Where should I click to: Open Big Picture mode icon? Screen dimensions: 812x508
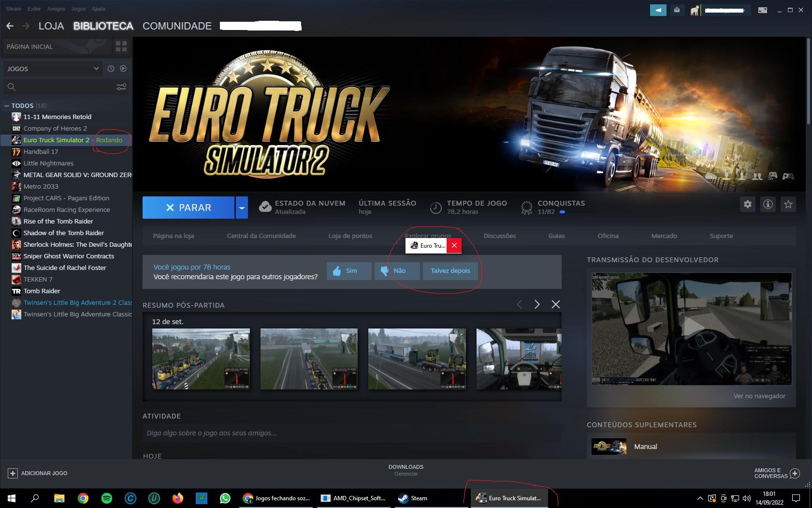click(x=763, y=10)
